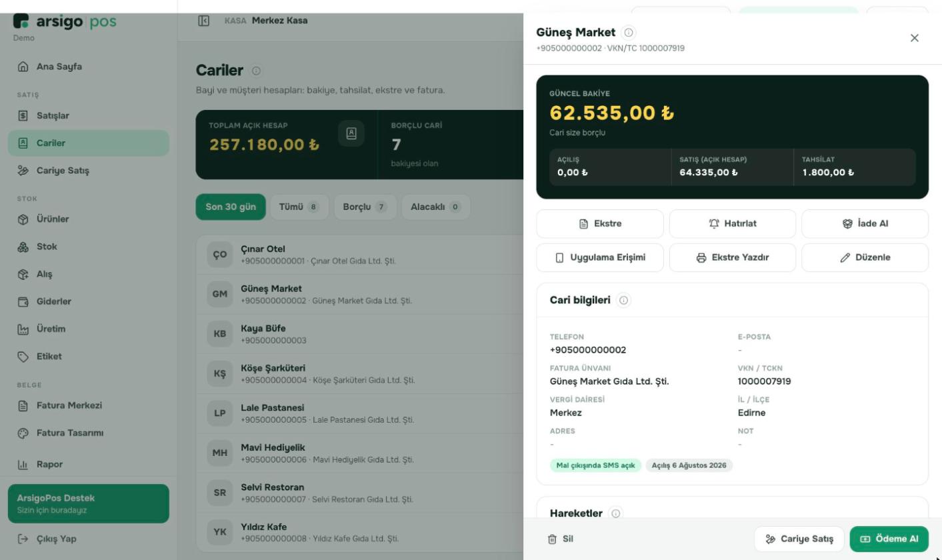Go to Fatura Tasarımı in the sidebar
942x560 pixels.
[89, 433]
